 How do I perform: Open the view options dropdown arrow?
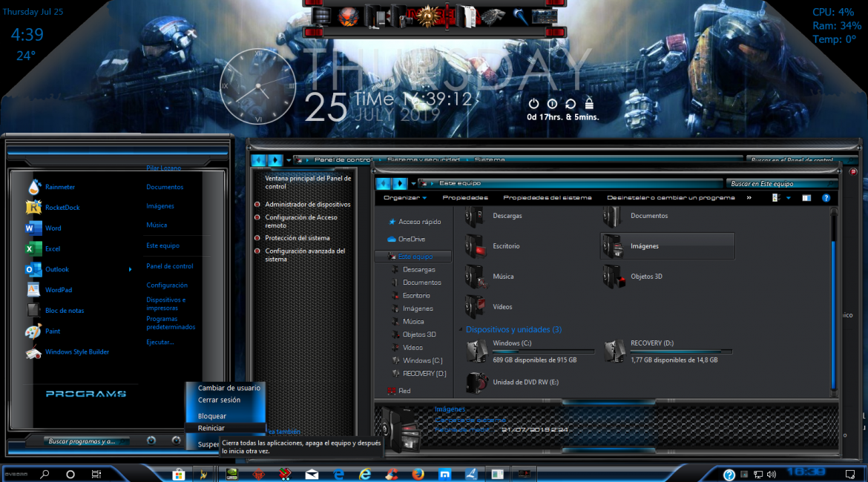pyautogui.click(x=789, y=198)
